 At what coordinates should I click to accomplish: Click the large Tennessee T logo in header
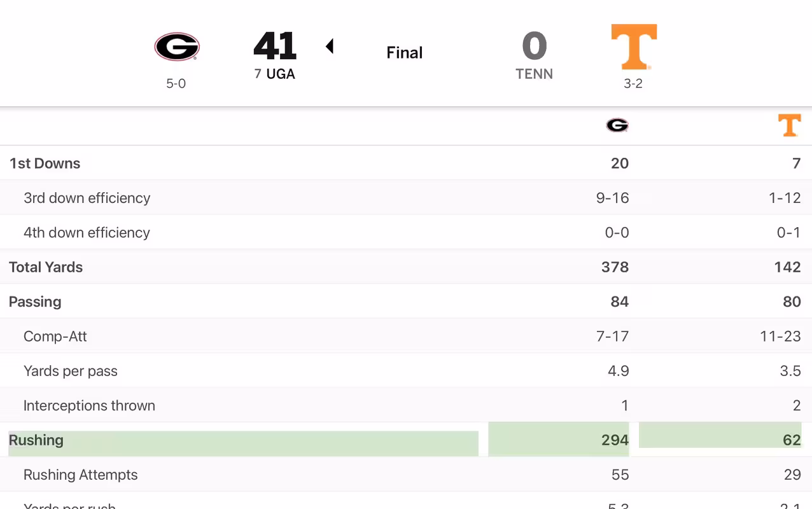click(x=634, y=46)
